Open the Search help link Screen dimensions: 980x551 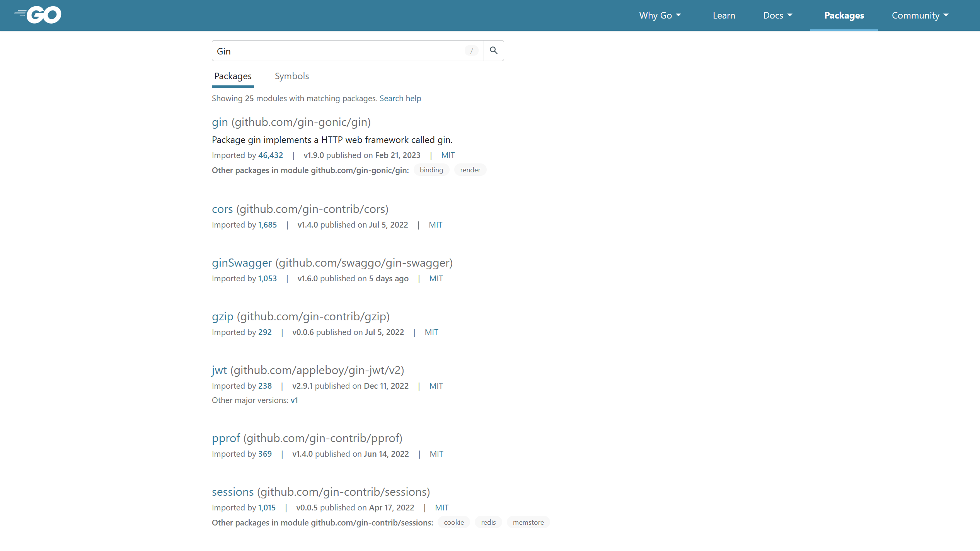point(400,99)
